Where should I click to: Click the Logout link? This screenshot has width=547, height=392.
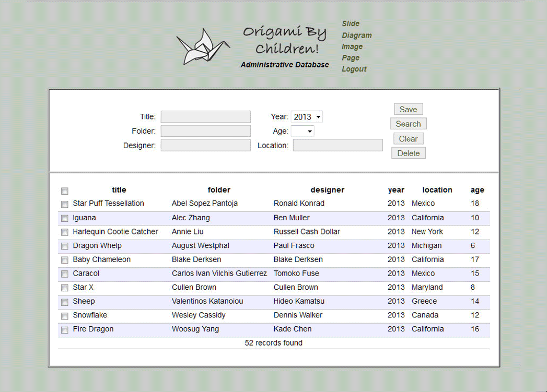point(354,69)
